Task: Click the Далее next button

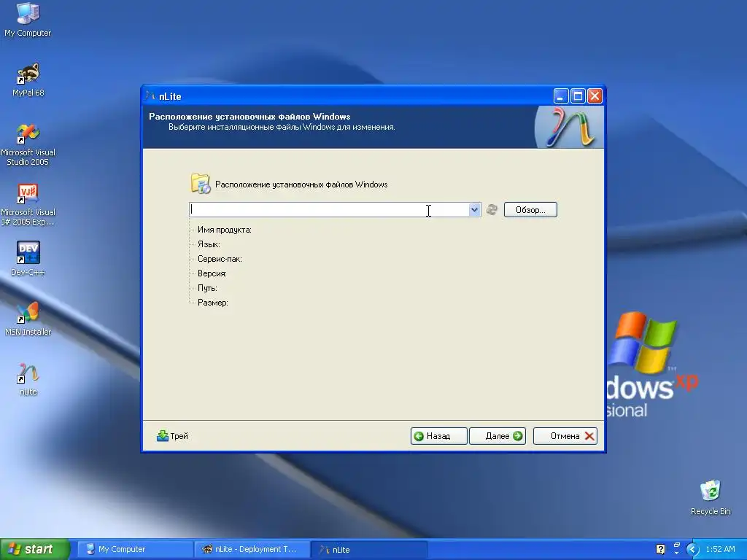Action: click(498, 436)
